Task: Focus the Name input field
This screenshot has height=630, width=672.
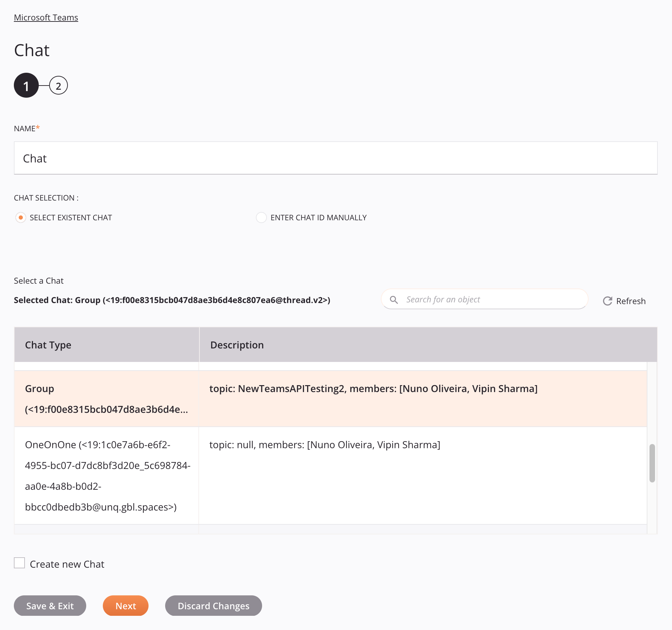Action: pyautogui.click(x=335, y=158)
